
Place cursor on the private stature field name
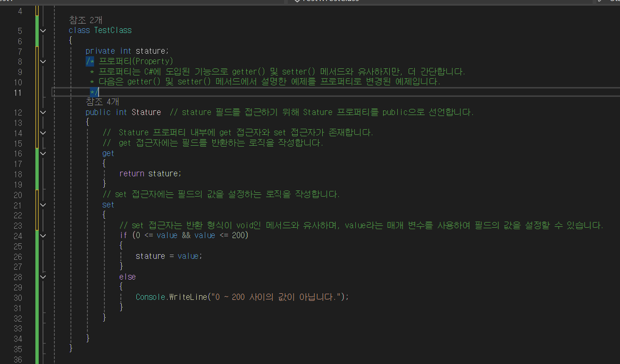click(x=151, y=51)
